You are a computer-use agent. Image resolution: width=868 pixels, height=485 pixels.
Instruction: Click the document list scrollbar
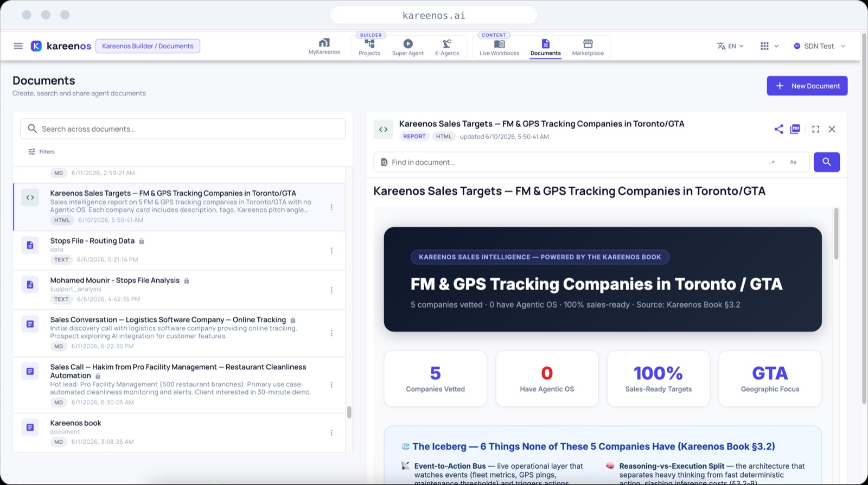click(x=349, y=412)
